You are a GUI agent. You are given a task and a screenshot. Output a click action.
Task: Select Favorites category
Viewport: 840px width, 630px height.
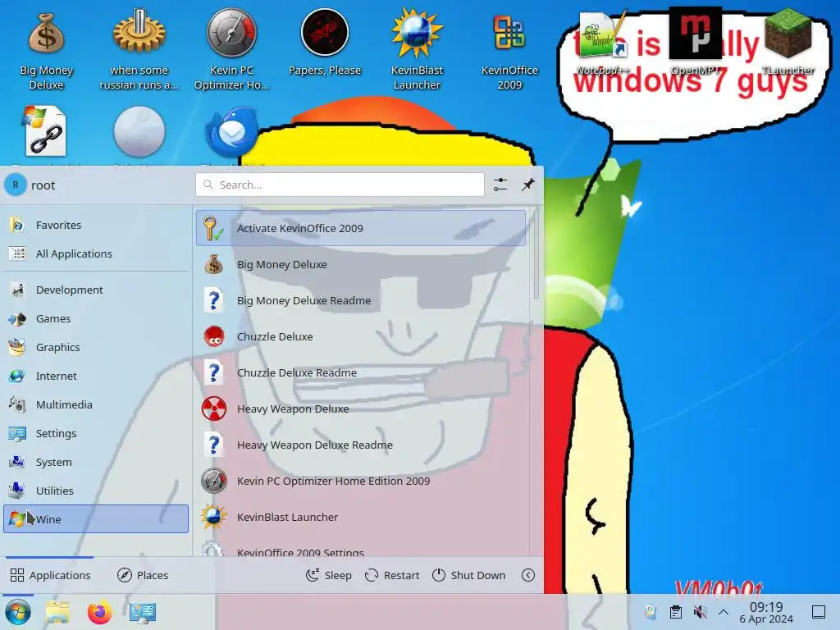[x=97, y=225]
